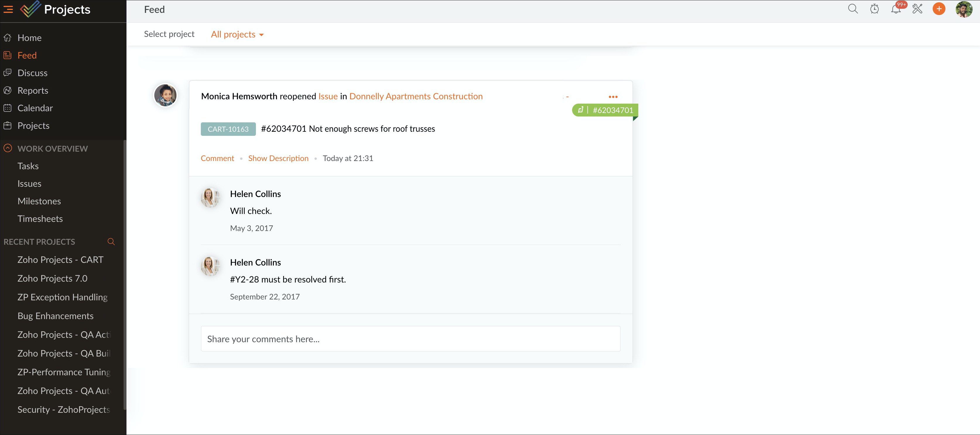The image size is (980, 435).
Task: Click the search magnifier icon in top bar
Action: click(x=853, y=9)
